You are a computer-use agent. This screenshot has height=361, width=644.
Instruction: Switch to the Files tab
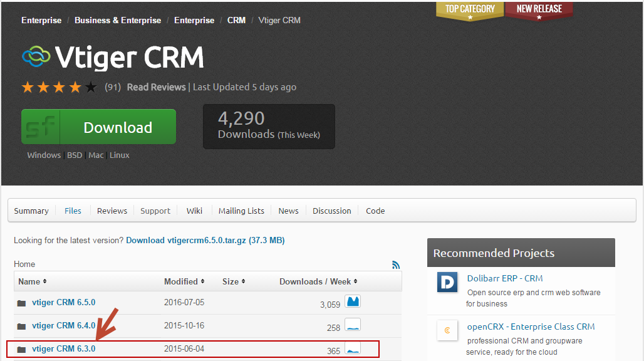73,211
